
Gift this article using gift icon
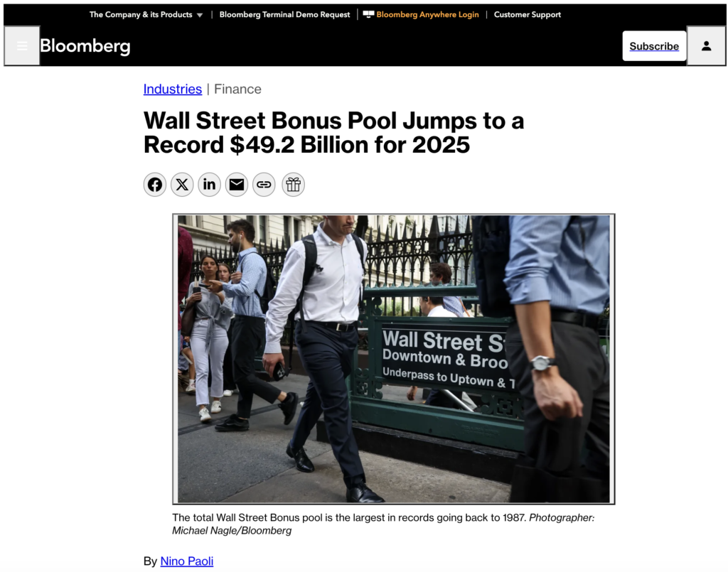pos(293,185)
